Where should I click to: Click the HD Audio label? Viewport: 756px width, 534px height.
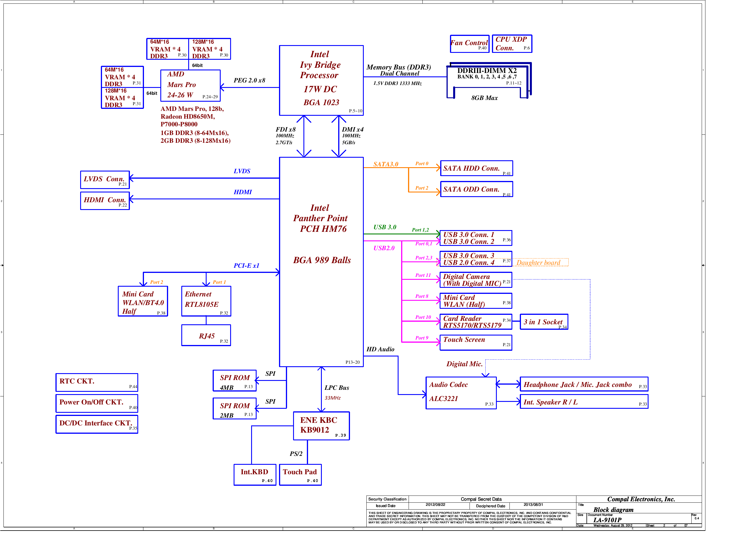[380, 349]
